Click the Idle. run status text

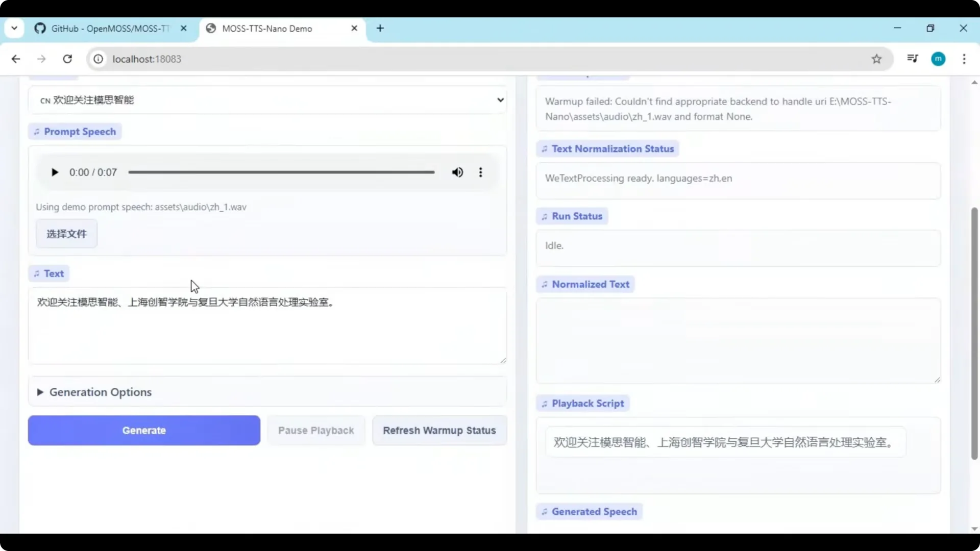point(554,245)
